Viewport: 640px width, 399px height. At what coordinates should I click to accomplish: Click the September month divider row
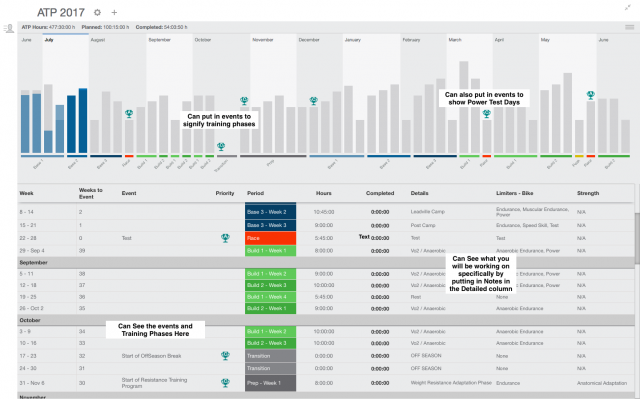tap(326, 263)
